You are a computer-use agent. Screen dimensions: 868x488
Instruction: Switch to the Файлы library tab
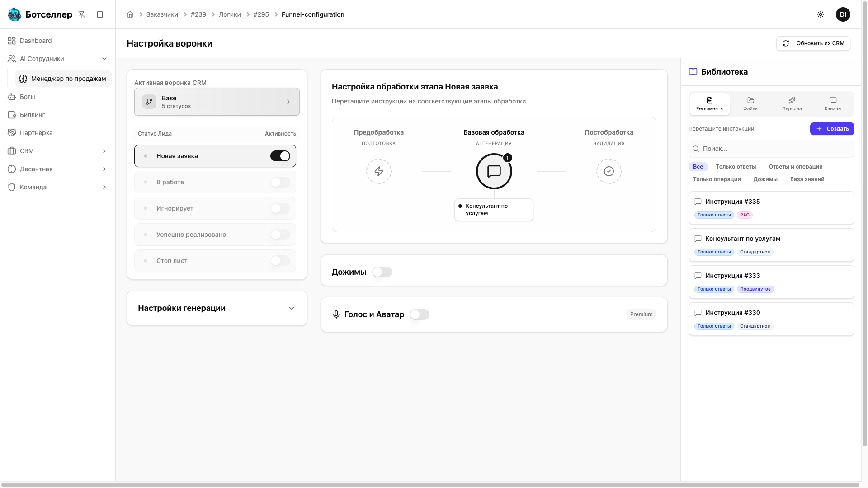[751, 104]
